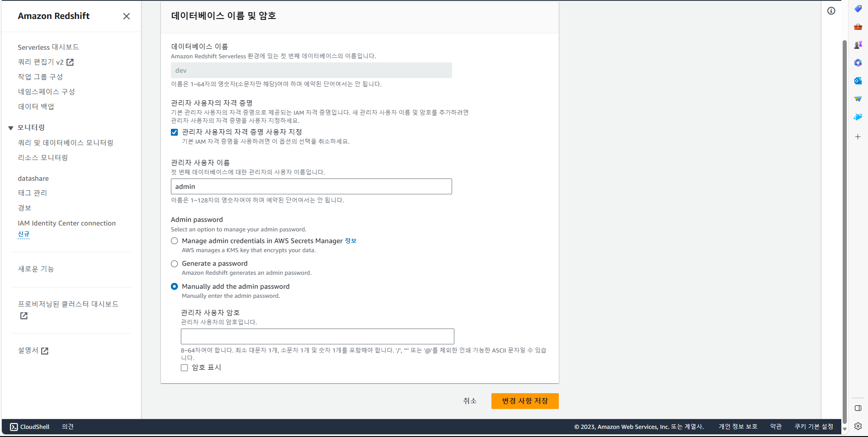The width and height of the screenshot is (868, 437).
Task: Open 개인 정보 보호 footer link
Action: click(738, 427)
